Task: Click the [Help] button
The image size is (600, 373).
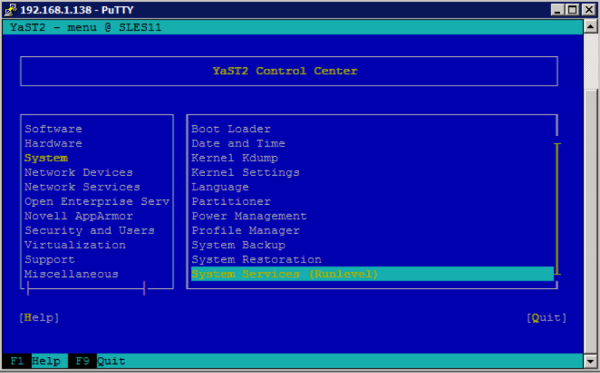Action: point(39,318)
